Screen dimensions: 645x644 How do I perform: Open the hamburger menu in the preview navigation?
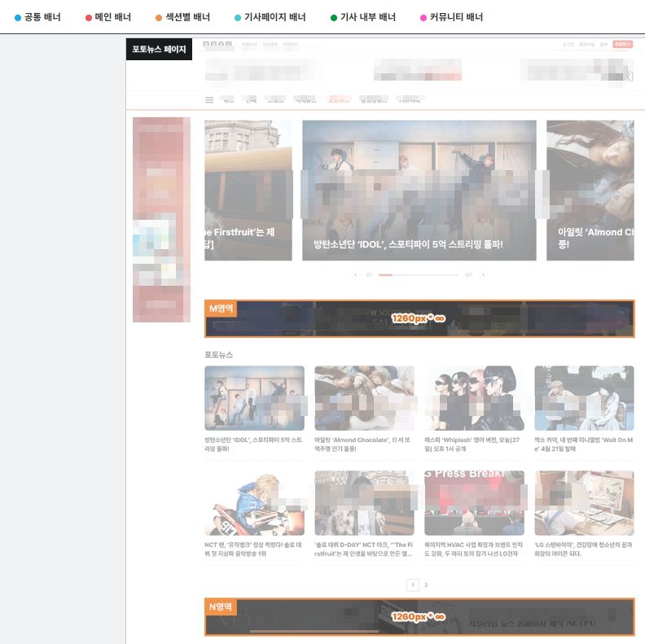(x=209, y=100)
